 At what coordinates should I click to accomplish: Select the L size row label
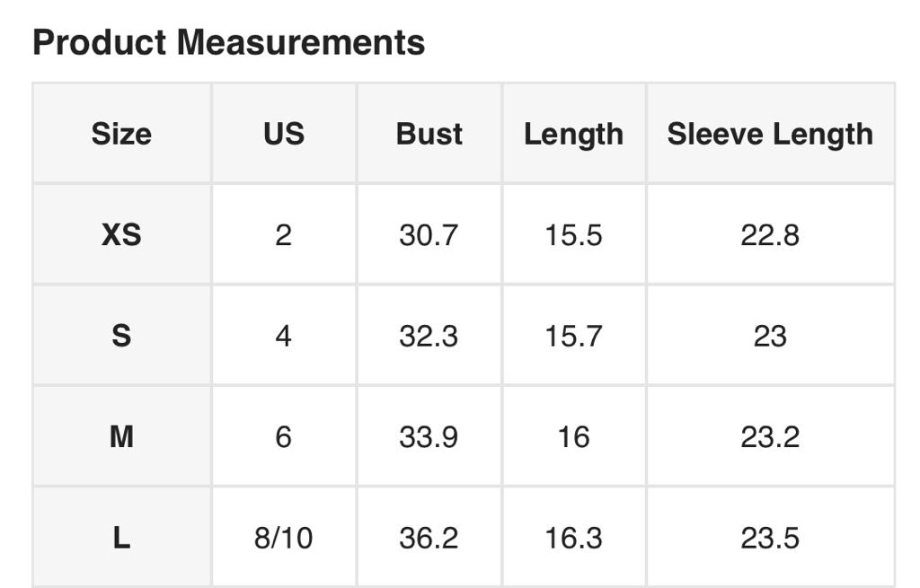click(121, 538)
